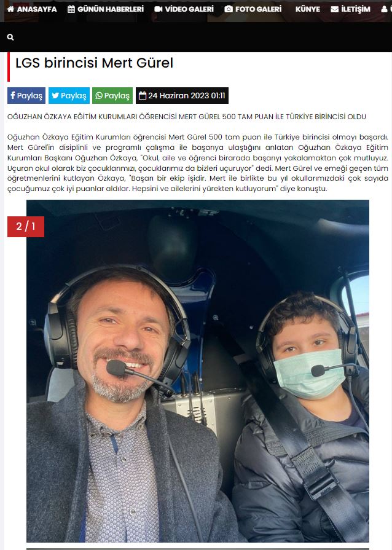Select the VİDEO GALERİ menu label
This screenshot has height=550, width=392.
[x=189, y=9]
